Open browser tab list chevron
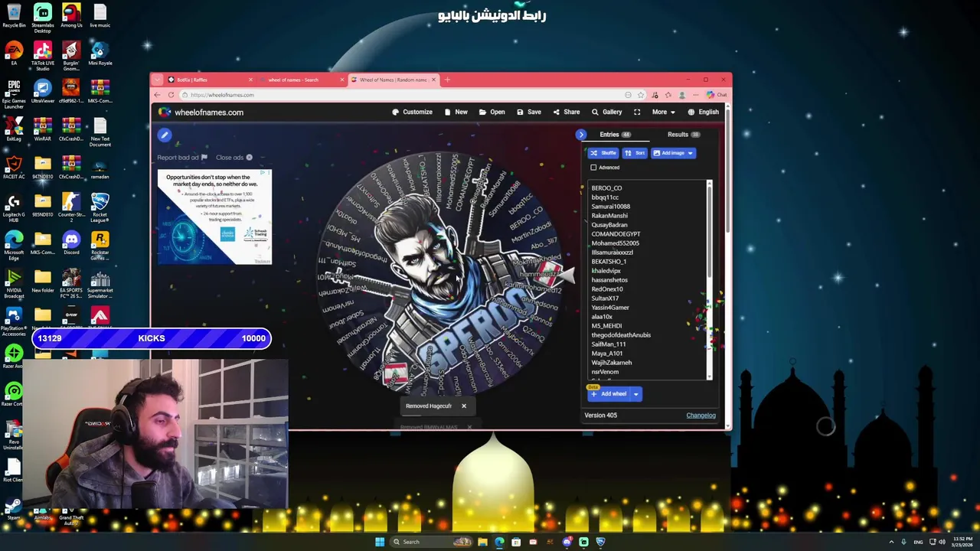This screenshot has width=980, height=551. point(158,80)
